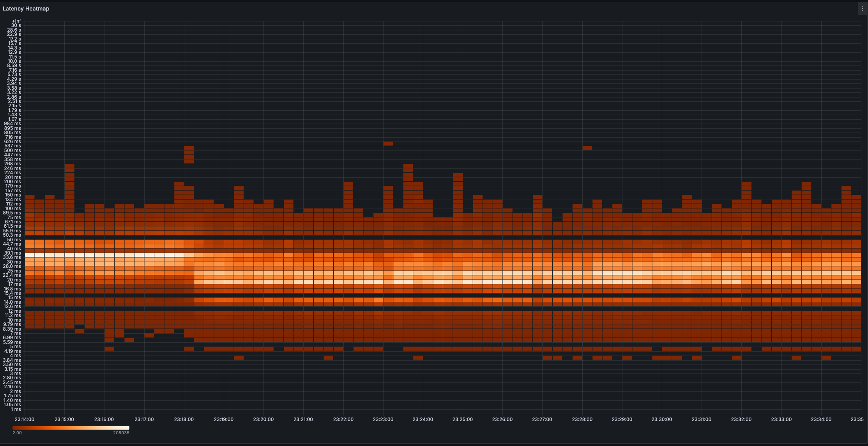Click the 23:34:00 time axis label
The height and width of the screenshot is (446, 868).
pyautogui.click(x=821, y=419)
